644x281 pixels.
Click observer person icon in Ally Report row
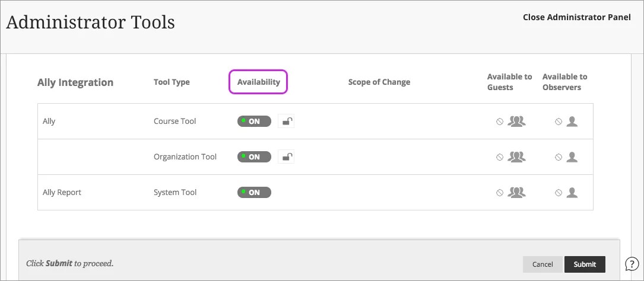click(x=572, y=193)
